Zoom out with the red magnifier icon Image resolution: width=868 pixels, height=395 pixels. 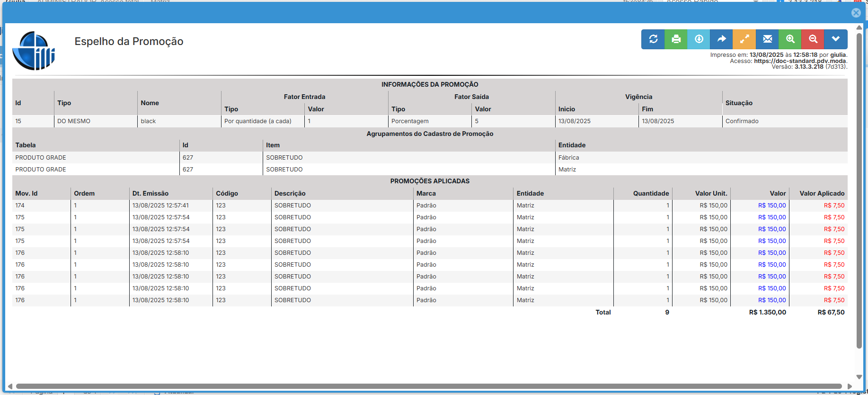coord(813,39)
